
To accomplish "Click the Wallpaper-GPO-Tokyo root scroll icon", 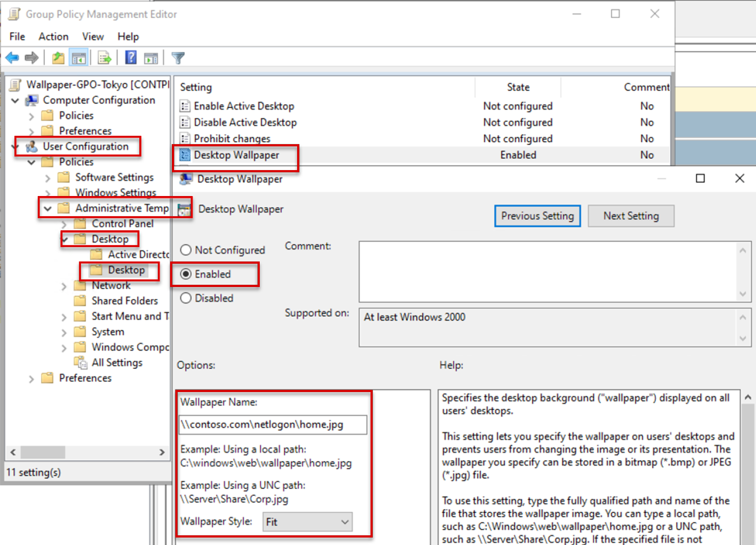I will (15, 84).
